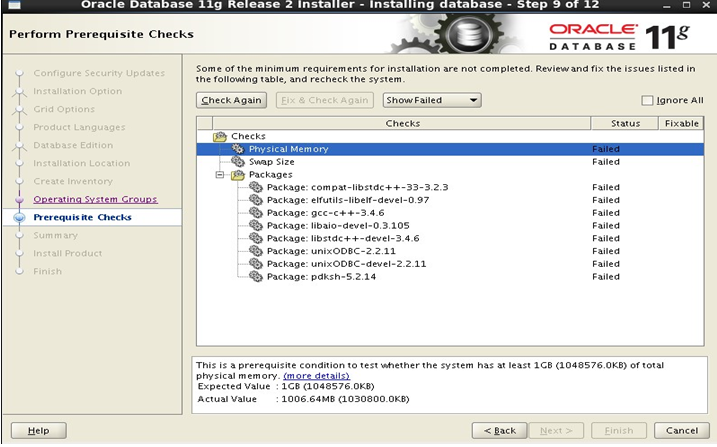Viewport: 717px width, 447px height.
Task: Click the Status column header
Action: coord(625,123)
